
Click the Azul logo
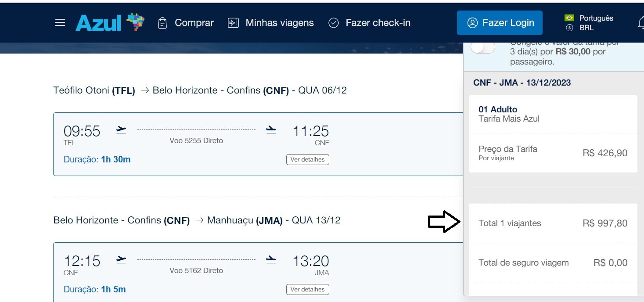110,22
